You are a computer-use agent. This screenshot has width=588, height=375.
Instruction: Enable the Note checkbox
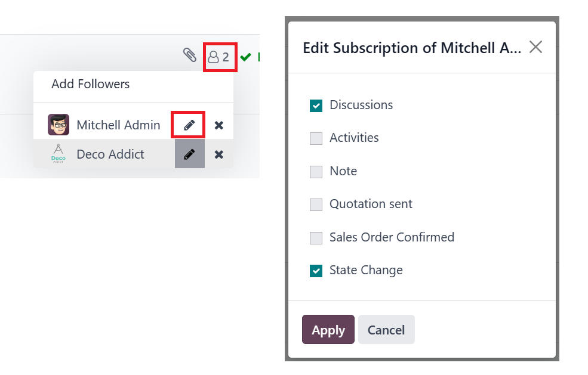pyautogui.click(x=316, y=172)
